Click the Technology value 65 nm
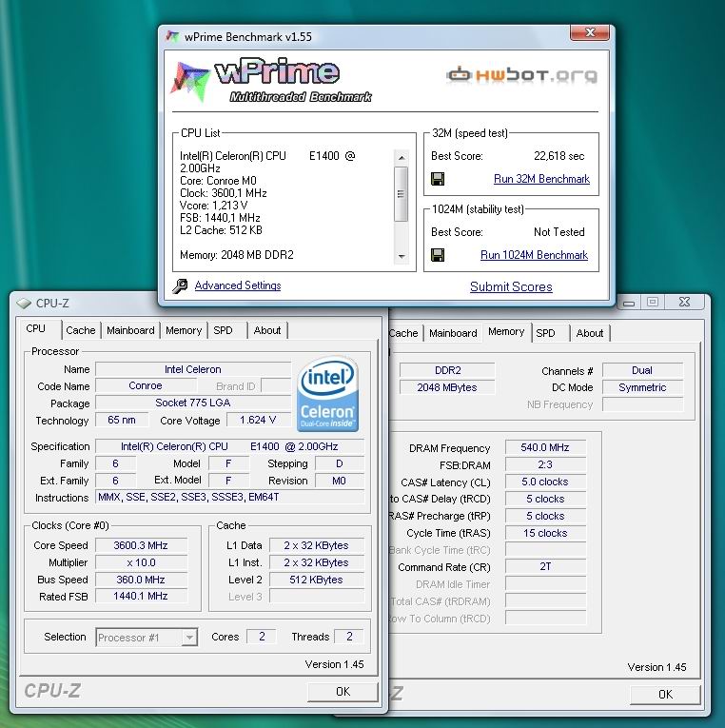This screenshot has width=725, height=728. pos(122,421)
